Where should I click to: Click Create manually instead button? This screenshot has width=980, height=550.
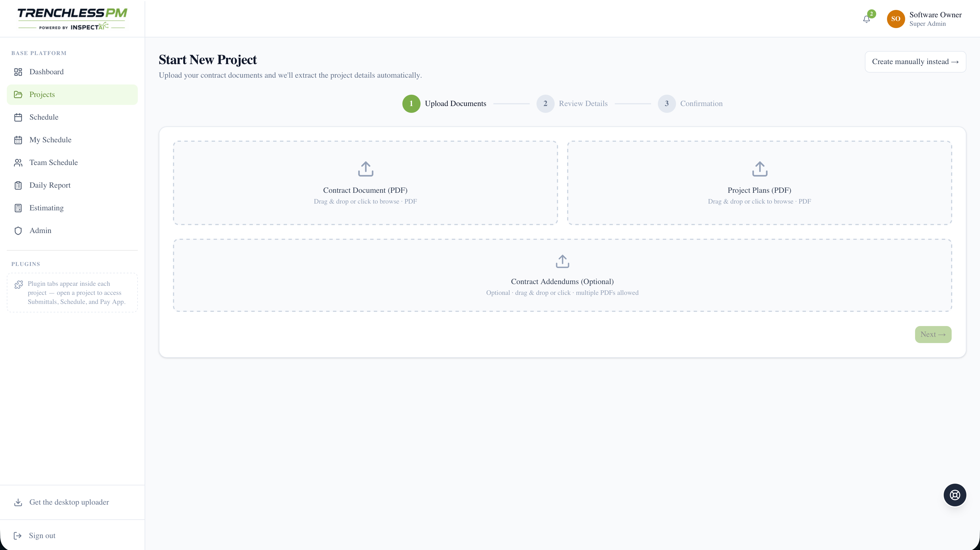[915, 62]
